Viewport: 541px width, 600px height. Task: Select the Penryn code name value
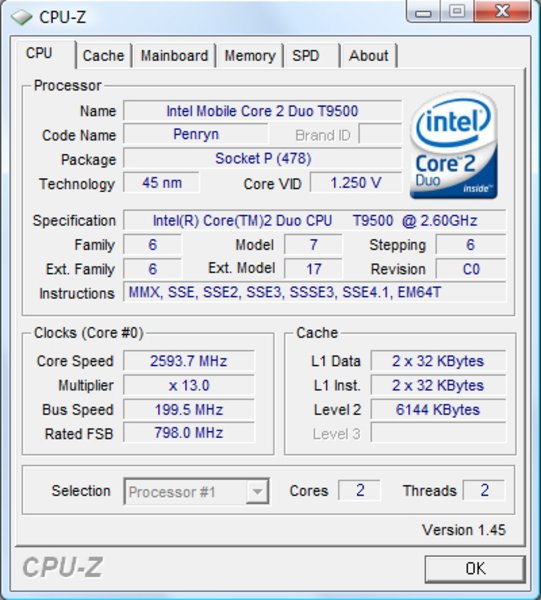[x=196, y=134]
